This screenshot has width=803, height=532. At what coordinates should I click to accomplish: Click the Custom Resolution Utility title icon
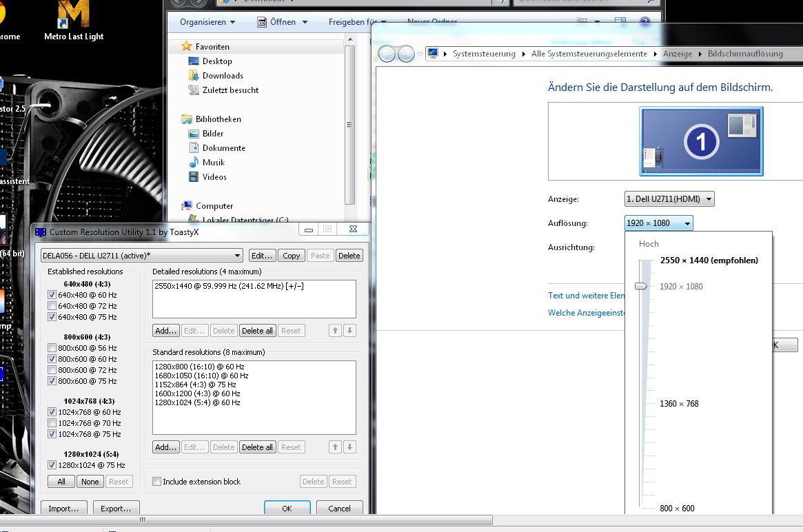point(41,232)
